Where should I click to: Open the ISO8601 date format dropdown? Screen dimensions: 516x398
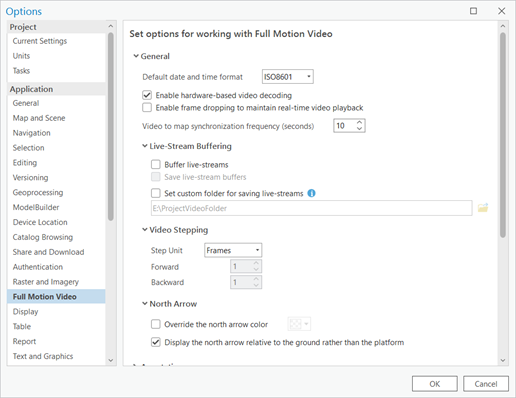[x=288, y=77]
